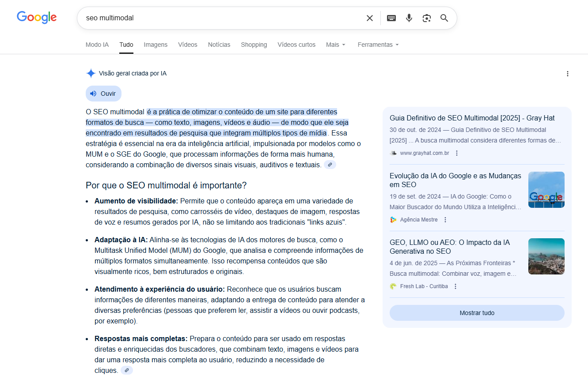Viewport: 588px width, 383px height.
Task: Click inside the search text field
Action: pos(221,18)
